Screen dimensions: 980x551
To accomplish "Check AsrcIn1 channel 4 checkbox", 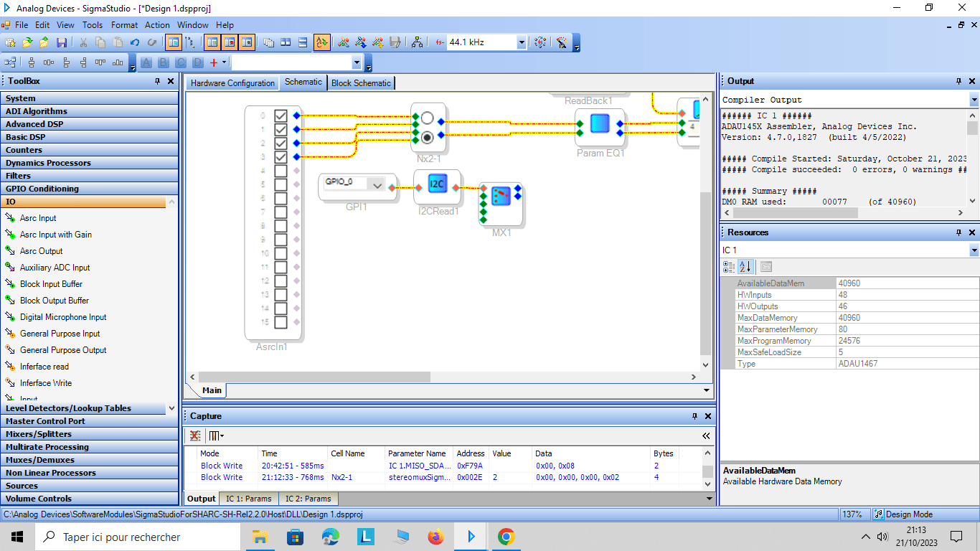I will point(281,171).
